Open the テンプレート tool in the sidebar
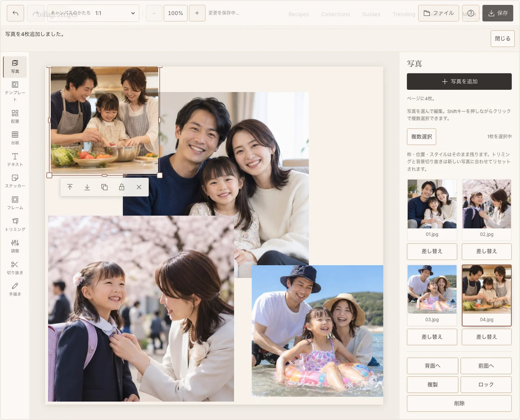The image size is (520, 420). point(15,91)
